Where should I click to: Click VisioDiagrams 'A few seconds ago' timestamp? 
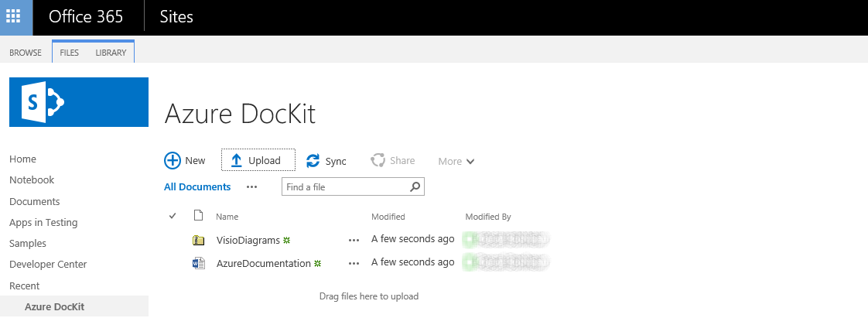(413, 239)
